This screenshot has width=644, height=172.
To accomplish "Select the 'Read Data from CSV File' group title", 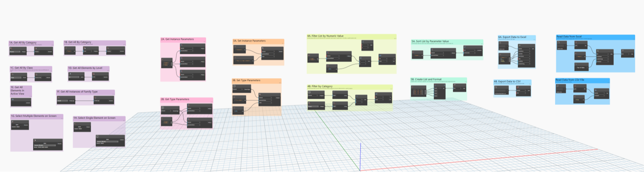I will (570, 80).
